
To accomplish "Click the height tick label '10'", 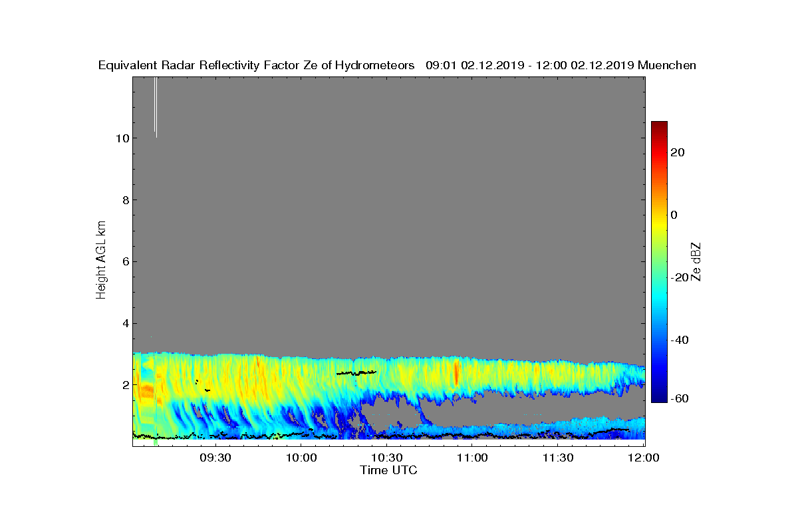I will 123,138.
